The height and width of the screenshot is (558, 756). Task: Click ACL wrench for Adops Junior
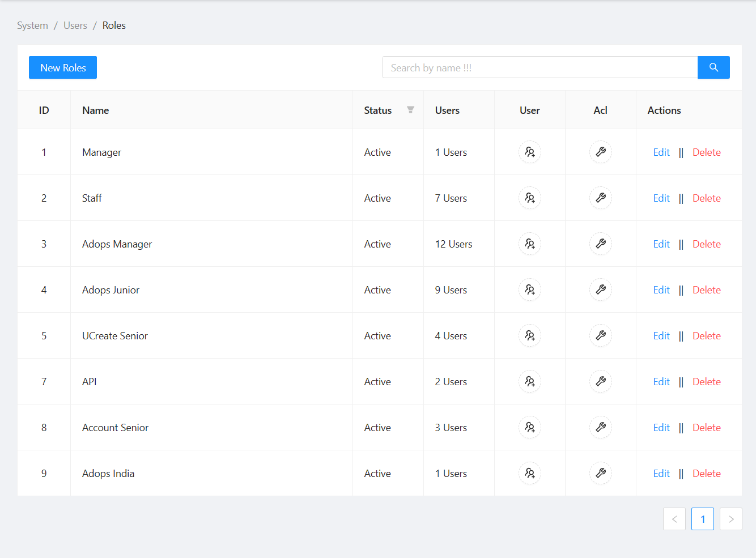pyautogui.click(x=601, y=289)
